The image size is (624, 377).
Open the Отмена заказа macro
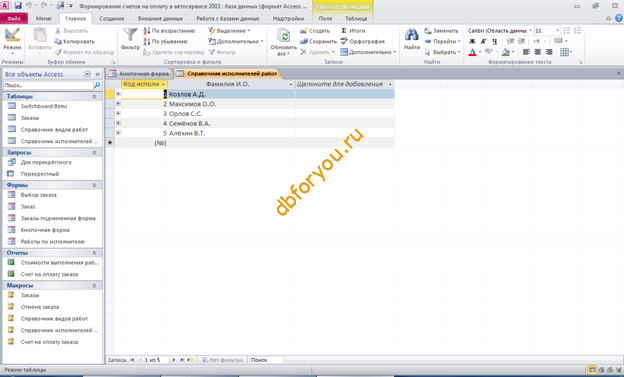point(40,307)
